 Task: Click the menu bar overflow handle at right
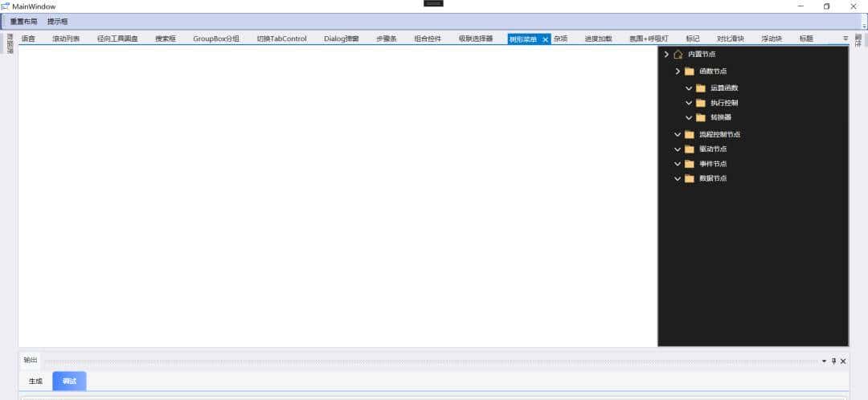pos(864,22)
